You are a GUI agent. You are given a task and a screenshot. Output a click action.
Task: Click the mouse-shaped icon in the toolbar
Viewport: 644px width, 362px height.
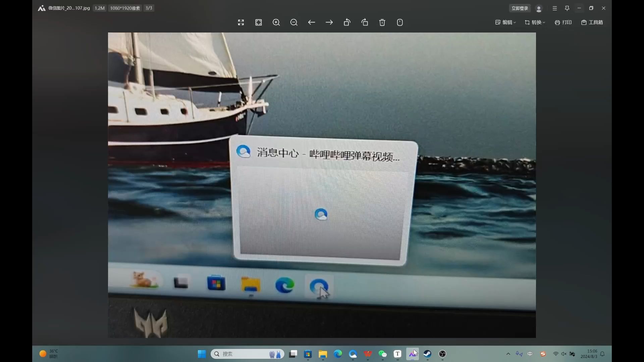(x=400, y=22)
